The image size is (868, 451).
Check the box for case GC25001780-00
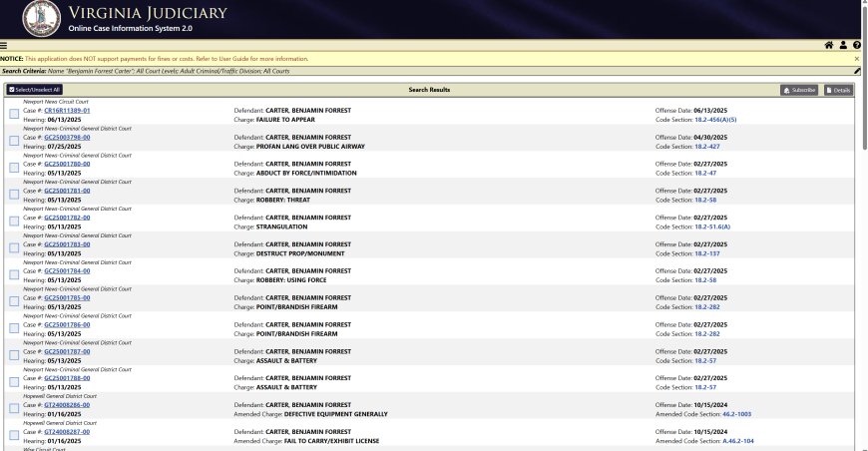point(14,168)
